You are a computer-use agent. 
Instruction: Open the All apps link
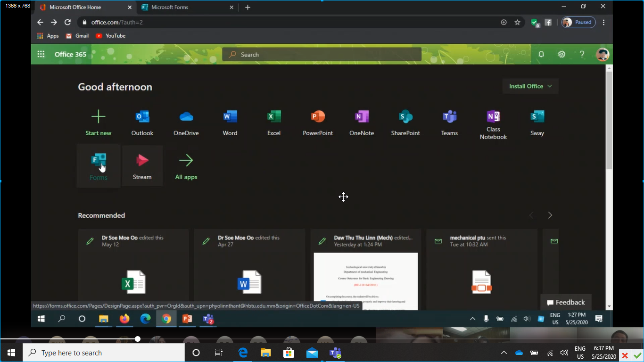pos(186,166)
